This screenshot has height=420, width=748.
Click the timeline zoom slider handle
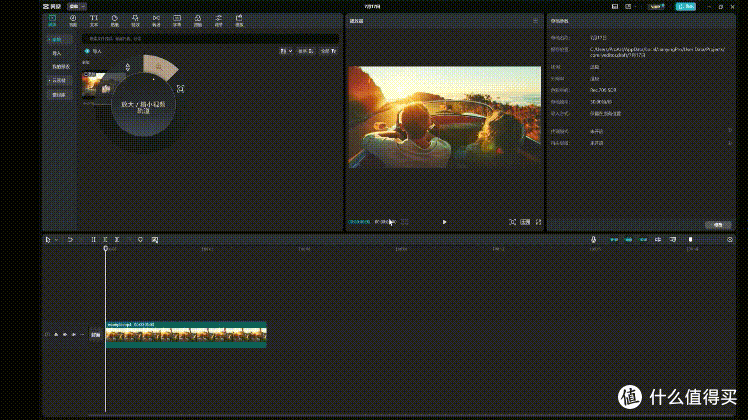click(690, 240)
